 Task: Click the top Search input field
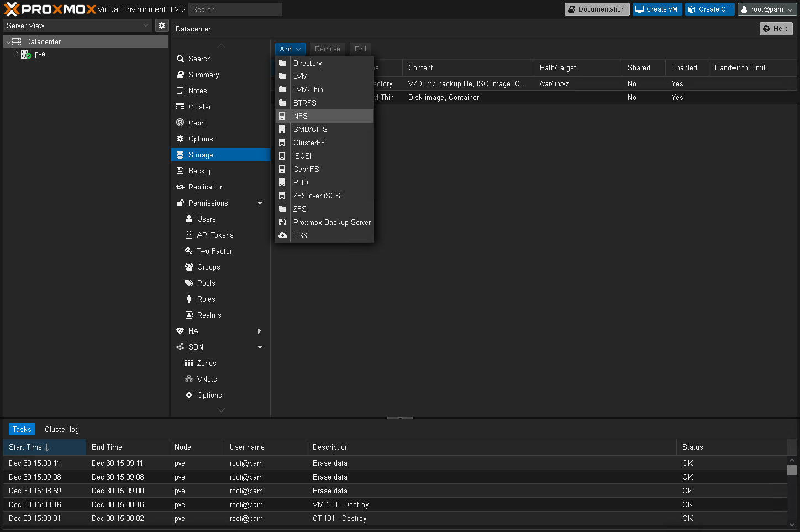(235, 9)
